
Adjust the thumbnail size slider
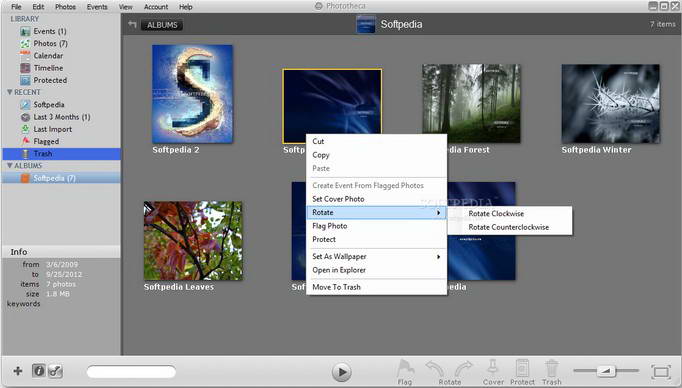[x=606, y=371]
